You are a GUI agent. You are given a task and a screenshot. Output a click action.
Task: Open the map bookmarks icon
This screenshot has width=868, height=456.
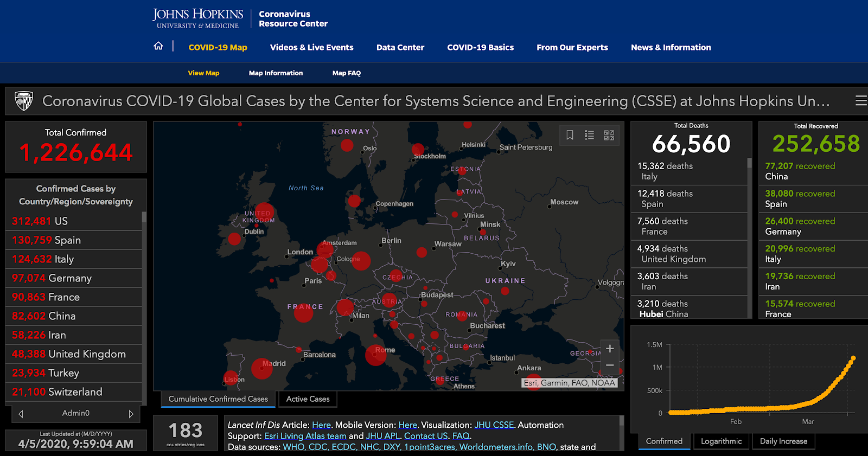(570, 135)
